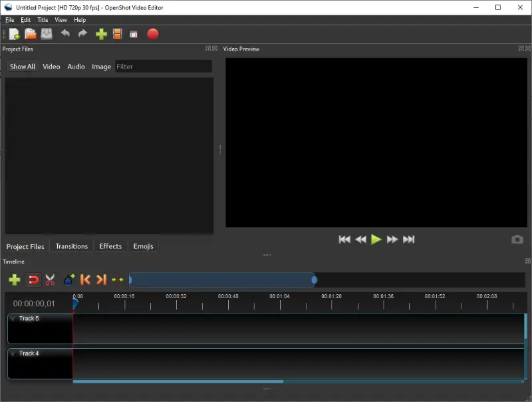Switch to the Project Files tab
The image size is (532, 402).
pyautogui.click(x=25, y=246)
